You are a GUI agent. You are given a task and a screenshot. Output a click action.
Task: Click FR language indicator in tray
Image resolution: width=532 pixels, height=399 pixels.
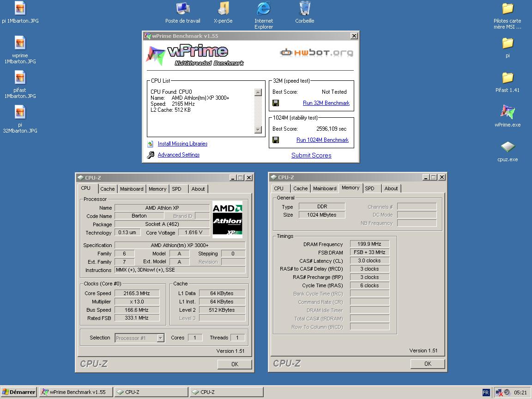(x=485, y=393)
